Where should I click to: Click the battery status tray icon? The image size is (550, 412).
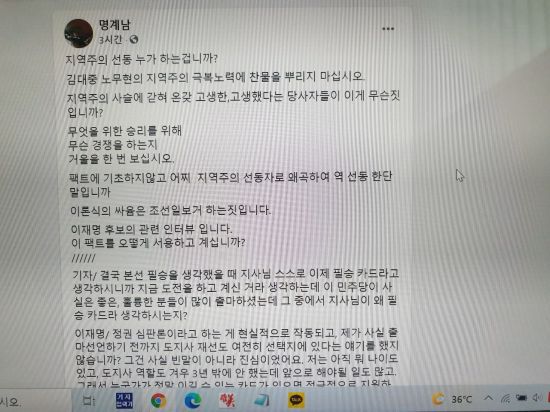521,398
